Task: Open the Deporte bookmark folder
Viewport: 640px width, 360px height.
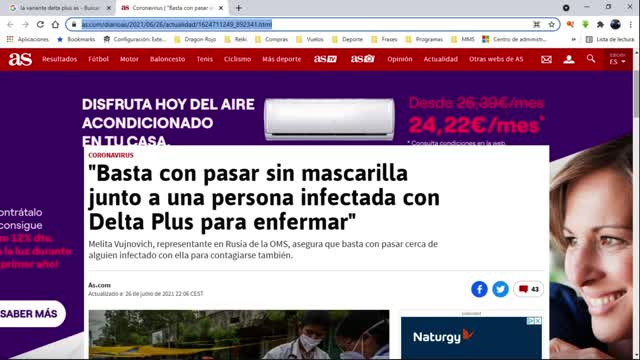Action: [347, 39]
